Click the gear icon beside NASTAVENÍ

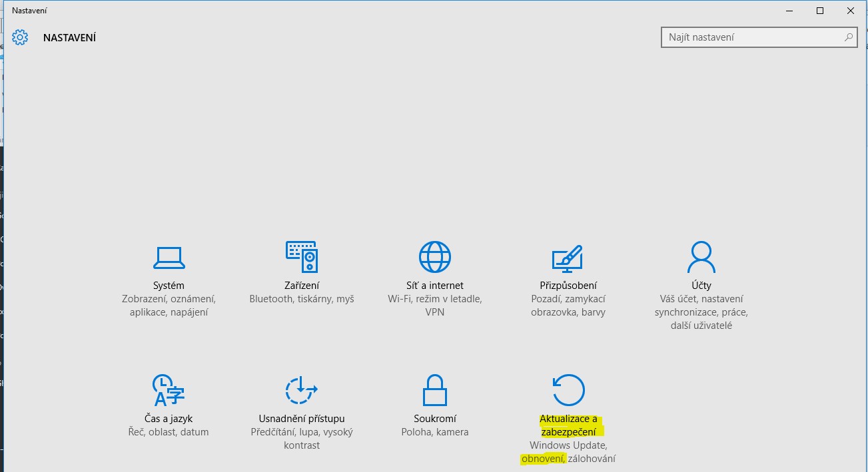(21, 37)
